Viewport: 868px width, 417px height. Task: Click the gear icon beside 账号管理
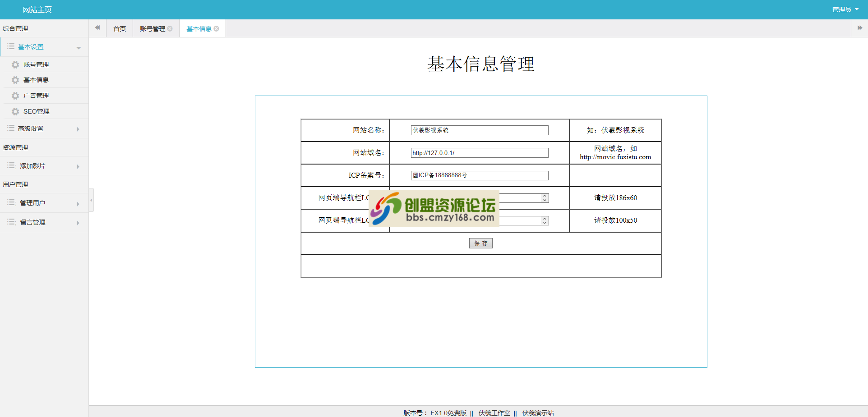click(15, 64)
